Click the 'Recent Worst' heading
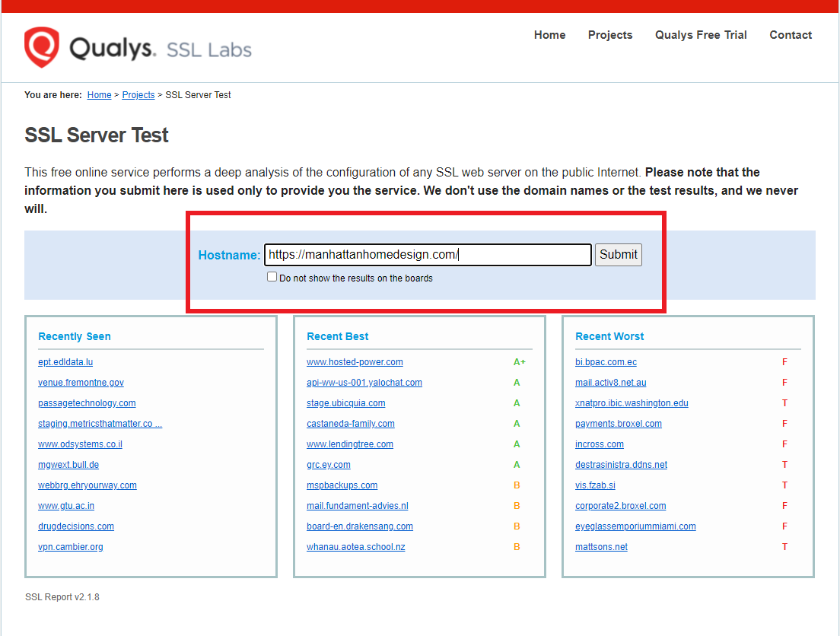 click(x=609, y=336)
